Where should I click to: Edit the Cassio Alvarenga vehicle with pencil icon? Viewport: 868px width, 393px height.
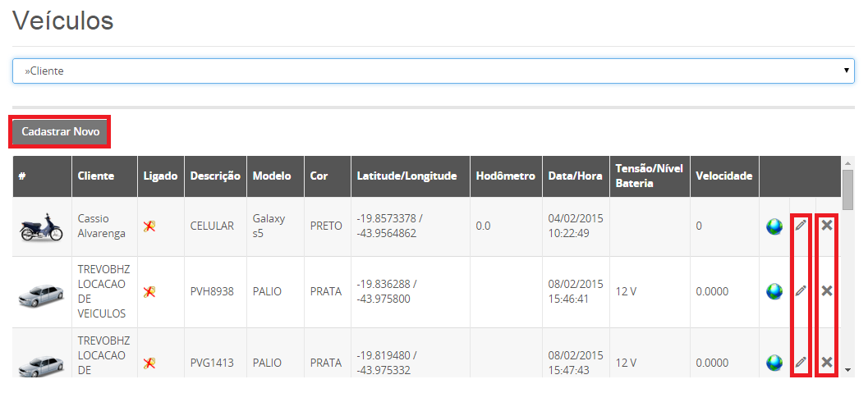coord(801,225)
